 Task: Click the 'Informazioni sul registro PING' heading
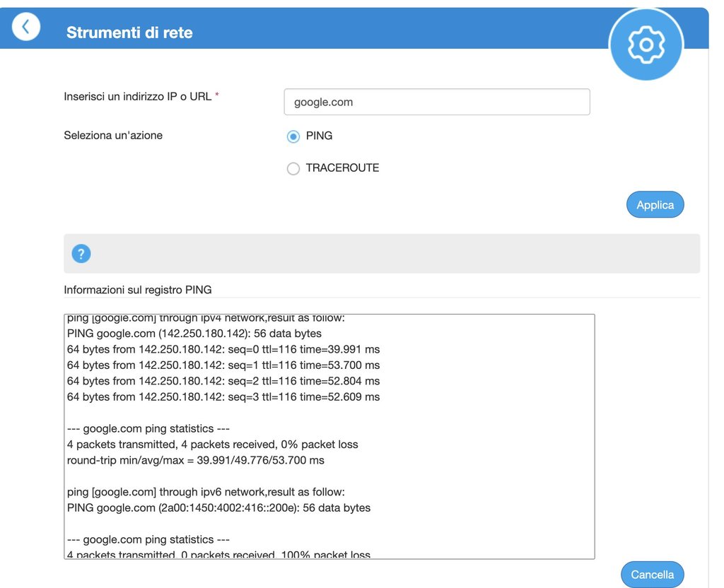click(138, 290)
